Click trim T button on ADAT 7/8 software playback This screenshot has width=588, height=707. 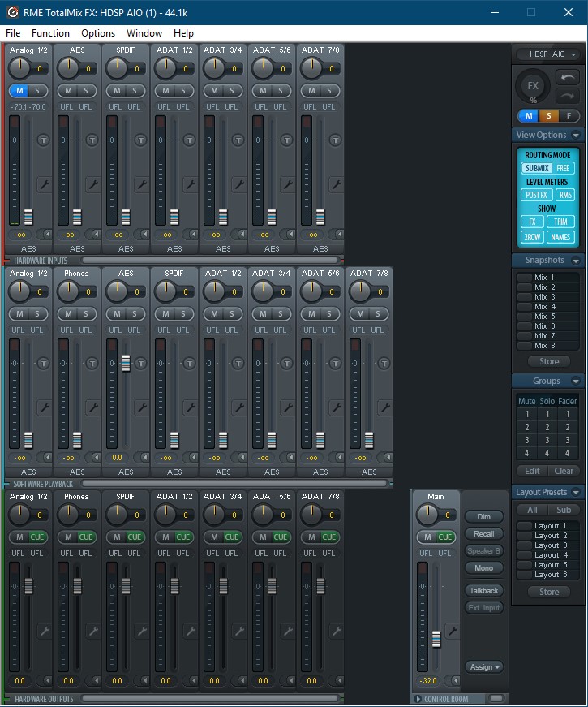384,364
